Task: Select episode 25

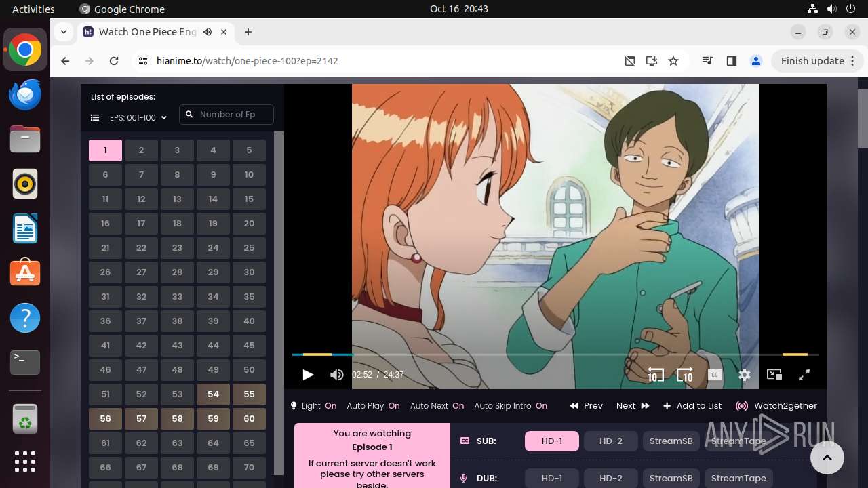Action: pos(249,248)
